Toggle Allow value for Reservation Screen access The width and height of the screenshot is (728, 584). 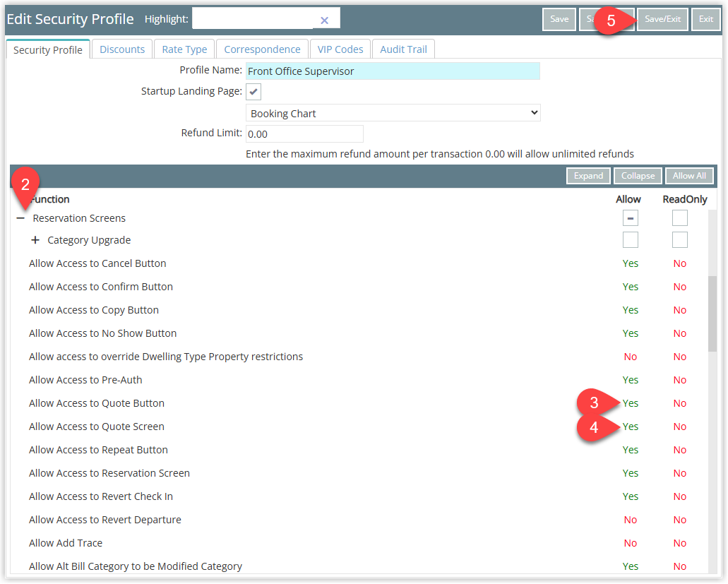coord(630,473)
